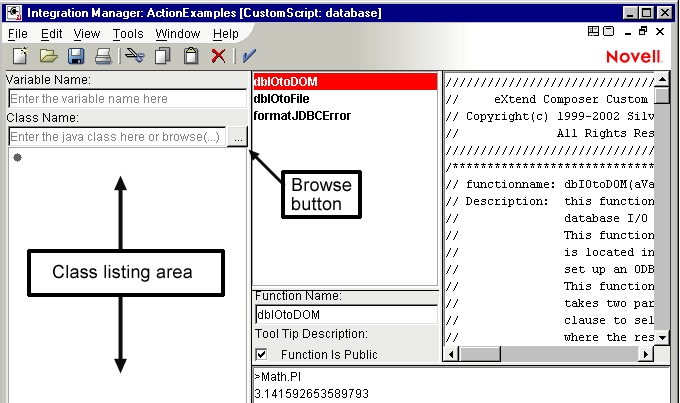Screen dimensions: 680x403
Task: Click the Description comment line in code
Action: (550, 201)
